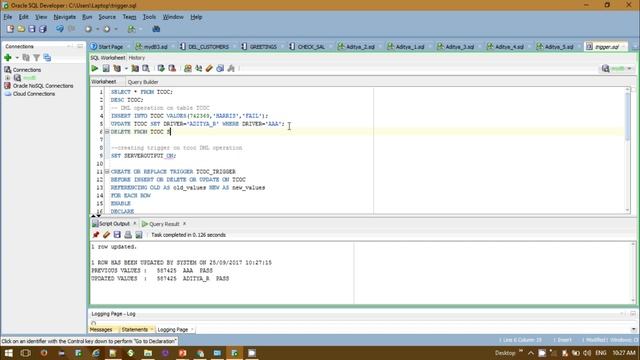Click the Undo icon in main toolbar

[x=60, y=29]
